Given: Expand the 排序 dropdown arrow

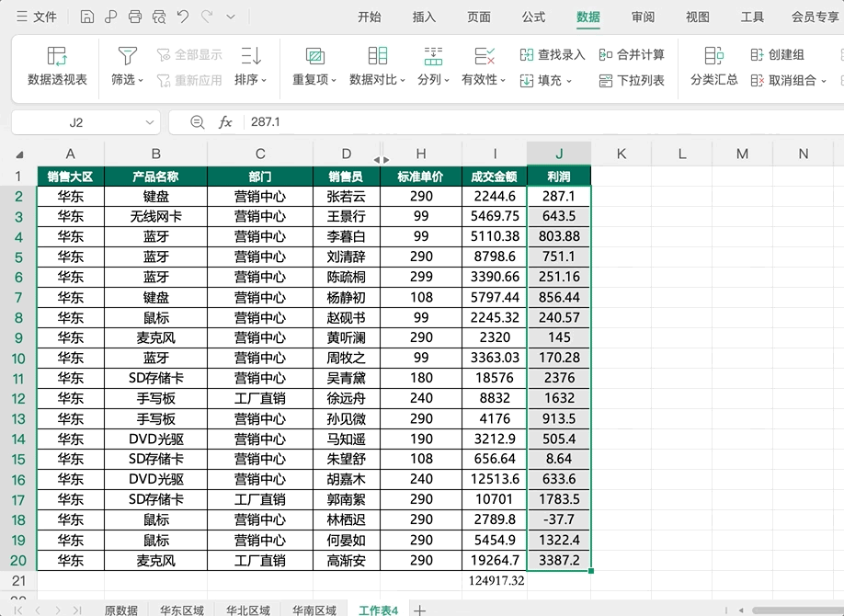Looking at the screenshot, I should pyautogui.click(x=264, y=80).
